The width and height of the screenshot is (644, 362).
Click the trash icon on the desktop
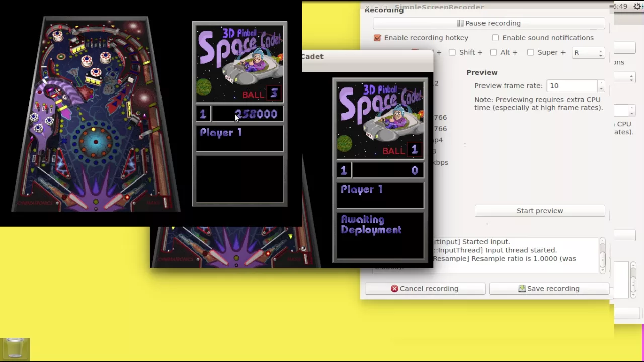click(15, 349)
